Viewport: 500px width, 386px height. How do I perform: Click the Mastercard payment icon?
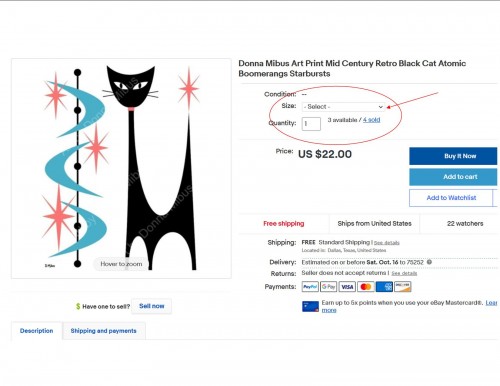[366, 287]
